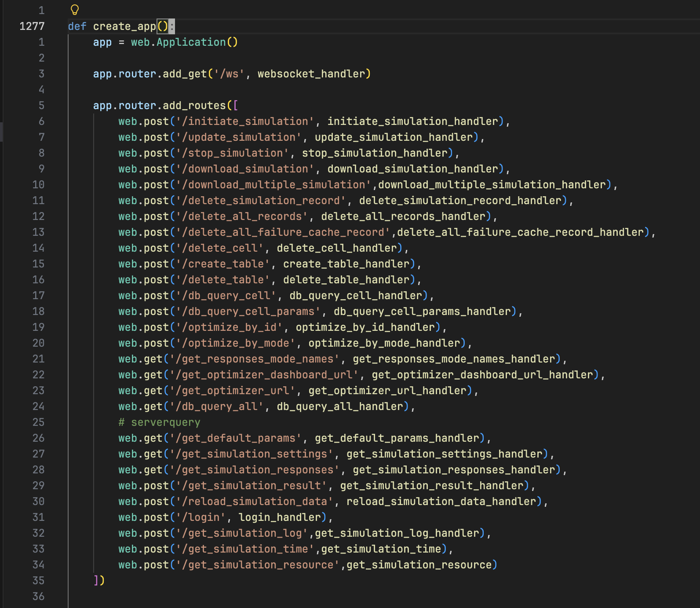Click initiate_simulation_handler reference
Screen dimensions: 700x608
pos(412,121)
